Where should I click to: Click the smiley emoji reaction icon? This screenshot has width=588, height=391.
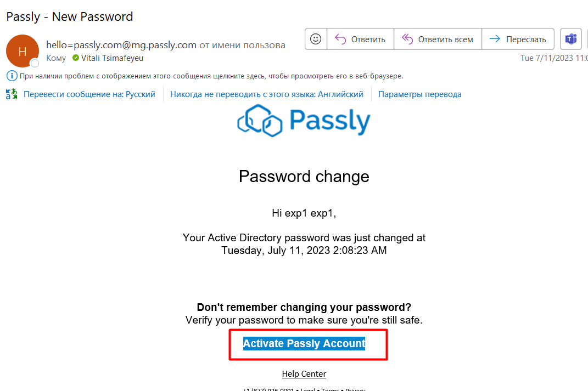click(316, 39)
